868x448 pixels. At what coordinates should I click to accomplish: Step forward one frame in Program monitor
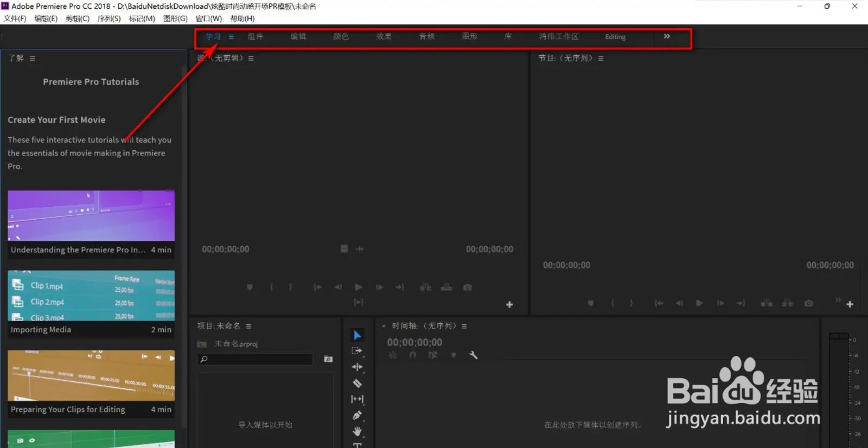(720, 303)
